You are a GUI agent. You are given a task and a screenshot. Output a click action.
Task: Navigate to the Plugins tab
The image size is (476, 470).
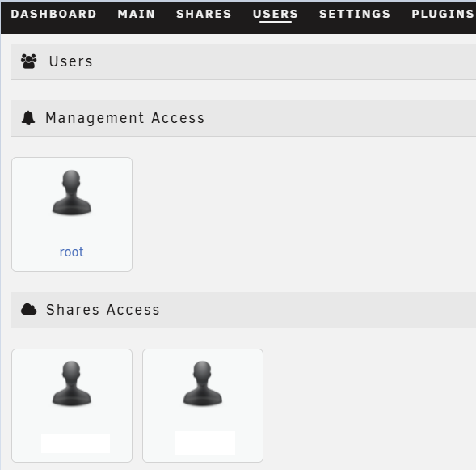tap(442, 14)
